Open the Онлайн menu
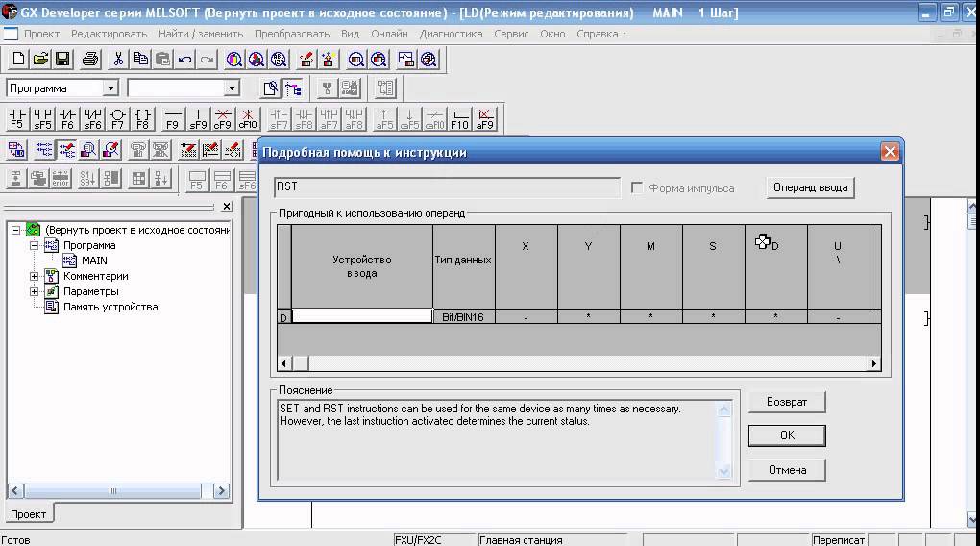The image size is (980, 546). 389,34
